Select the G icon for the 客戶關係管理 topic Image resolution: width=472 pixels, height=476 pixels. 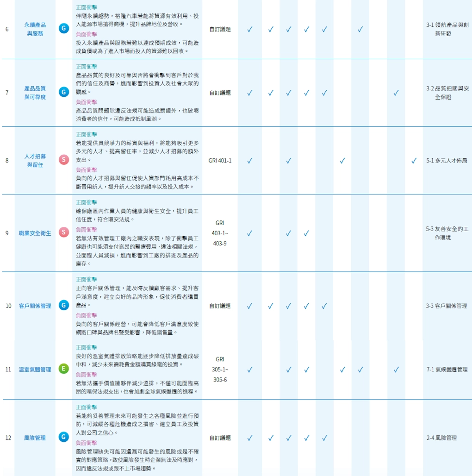coord(63,306)
